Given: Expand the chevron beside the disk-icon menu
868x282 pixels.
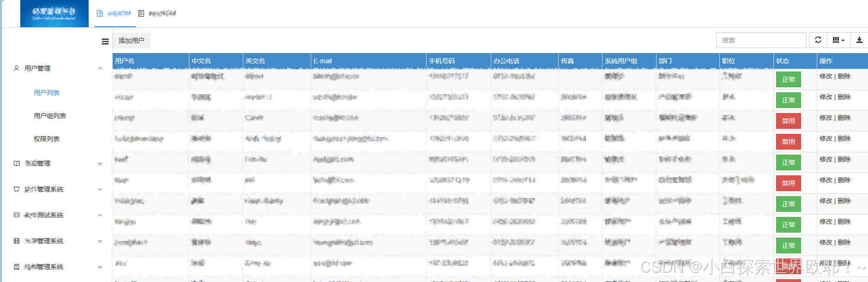Looking at the screenshot, I should tap(100, 267).
